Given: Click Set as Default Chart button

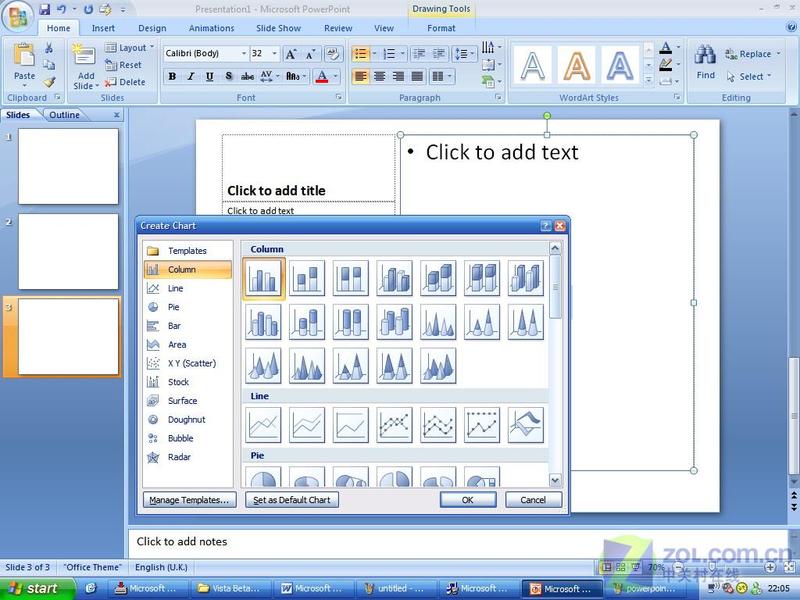Looking at the screenshot, I should point(292,500).
